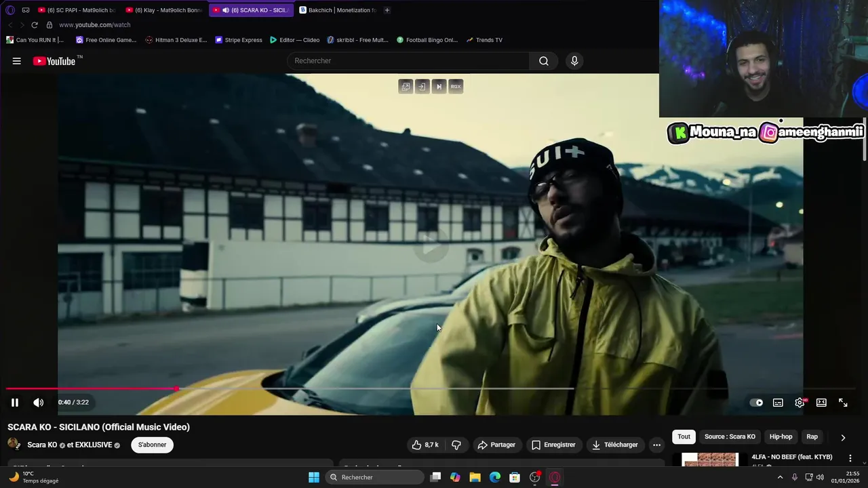This screenshot has width=868, height=488.
Task: Click the taskbar Rechercher search box
Action: (374, 477)
